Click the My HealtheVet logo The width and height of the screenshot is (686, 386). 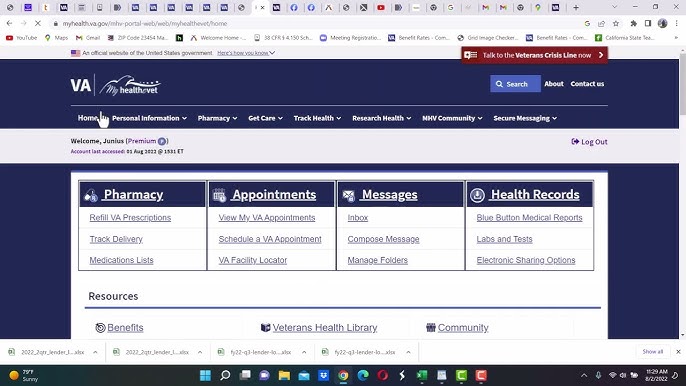pyautogui.click(x=130, y=85)
